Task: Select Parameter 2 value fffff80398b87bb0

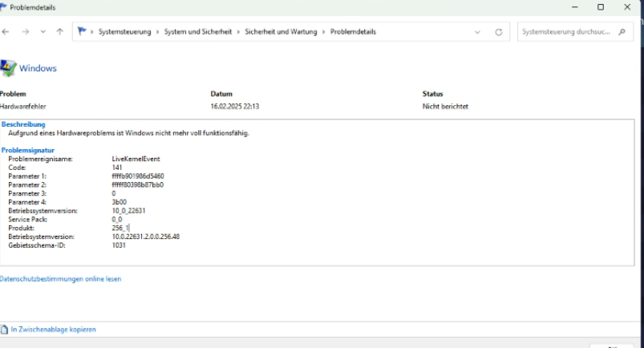Action: [x=138, y=185]
